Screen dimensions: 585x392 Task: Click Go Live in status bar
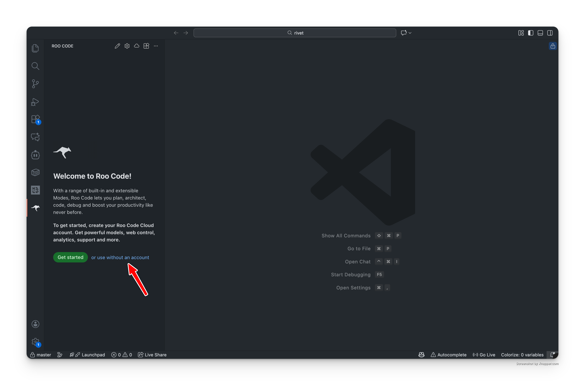coord(484,355)
